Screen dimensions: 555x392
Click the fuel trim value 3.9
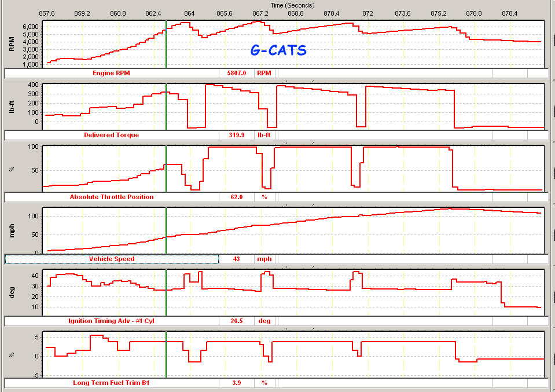pyautogui.click(x=237, y=383)
